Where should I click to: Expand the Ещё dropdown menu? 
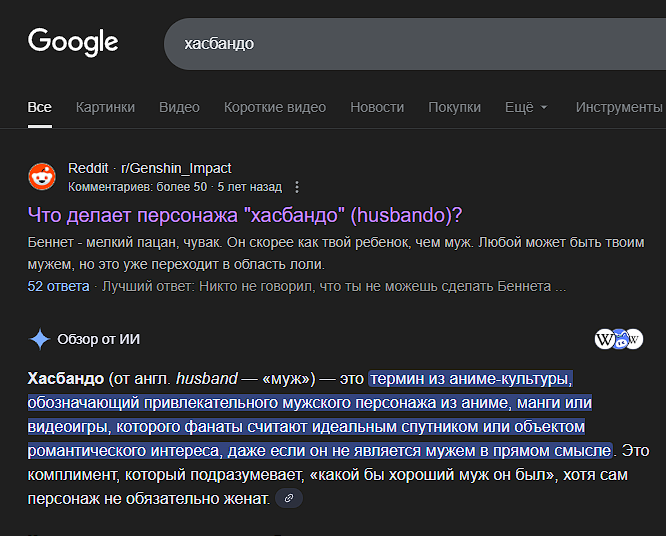(x=526, y=107)
